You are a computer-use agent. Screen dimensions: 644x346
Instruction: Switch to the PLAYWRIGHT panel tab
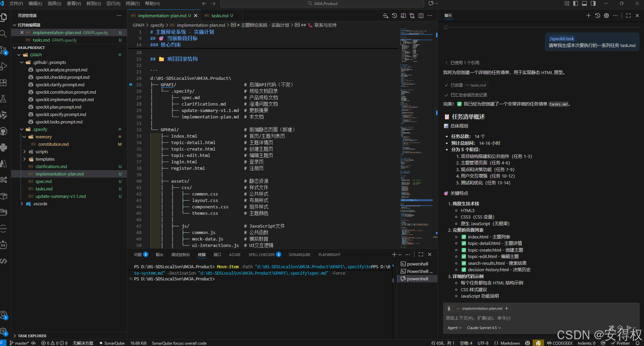coord(329,255)
